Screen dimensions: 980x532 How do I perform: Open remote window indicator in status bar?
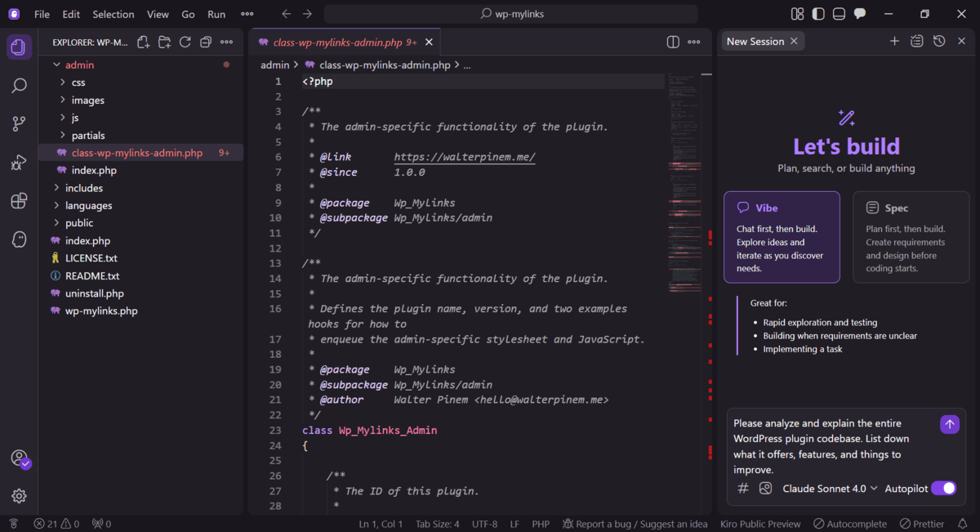(x=13, y=524)
